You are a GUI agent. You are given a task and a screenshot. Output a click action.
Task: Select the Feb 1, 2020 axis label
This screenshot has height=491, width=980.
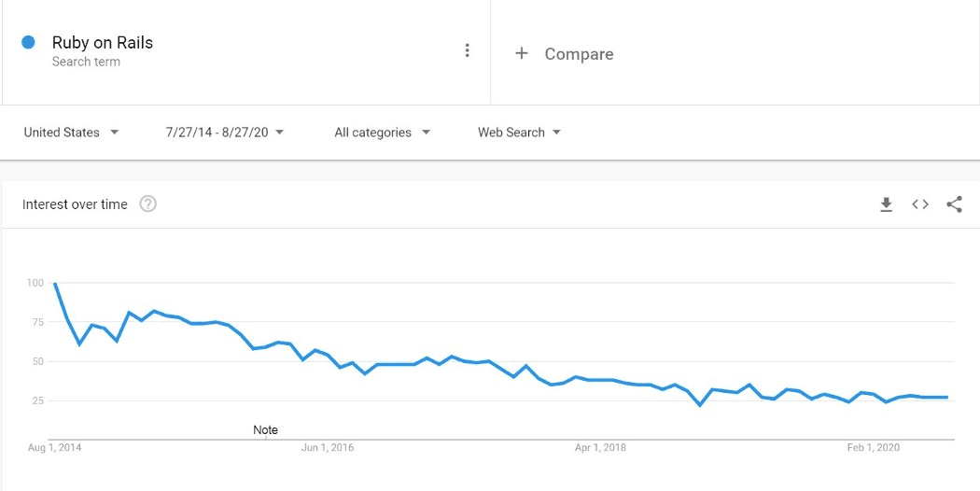874,448
